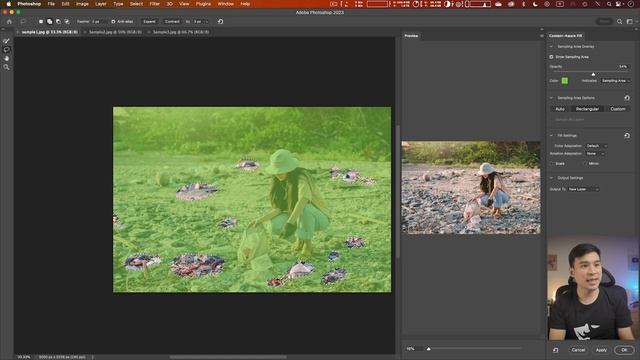The height and width of the screenshot is (360, 640).
Task: Choose New Selection mode icon
Action: (x=41, y=21)
